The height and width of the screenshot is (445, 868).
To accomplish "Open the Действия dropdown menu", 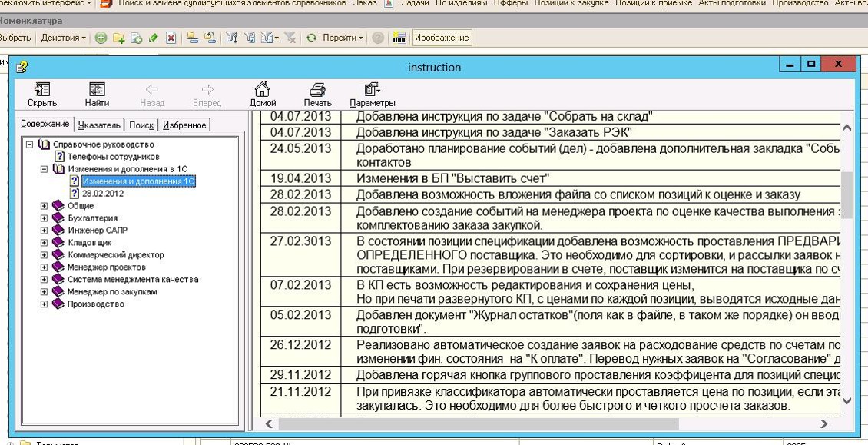I will tap(63, 38).
